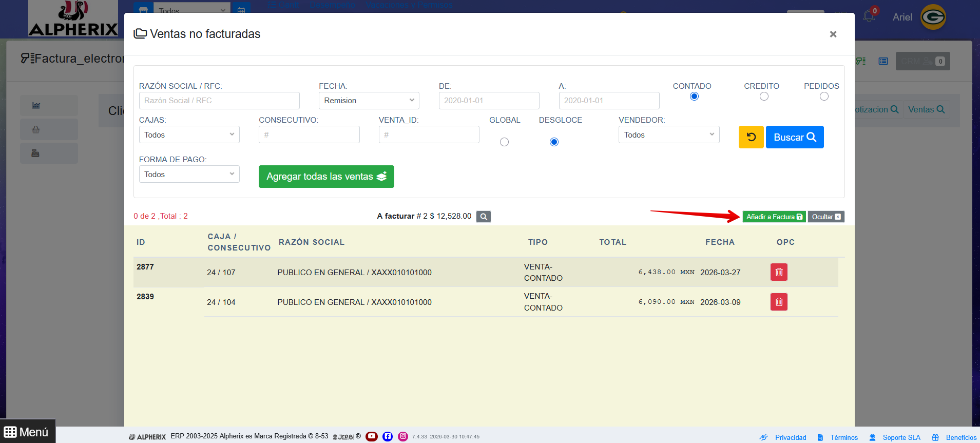980x443 pixels.
Task: Open the VENDEDOR dropdown
Action: tap(668, 135)
